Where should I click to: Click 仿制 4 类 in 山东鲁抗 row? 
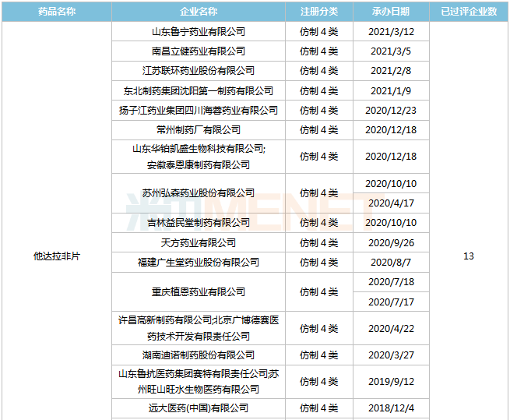[x=319, y=382]
